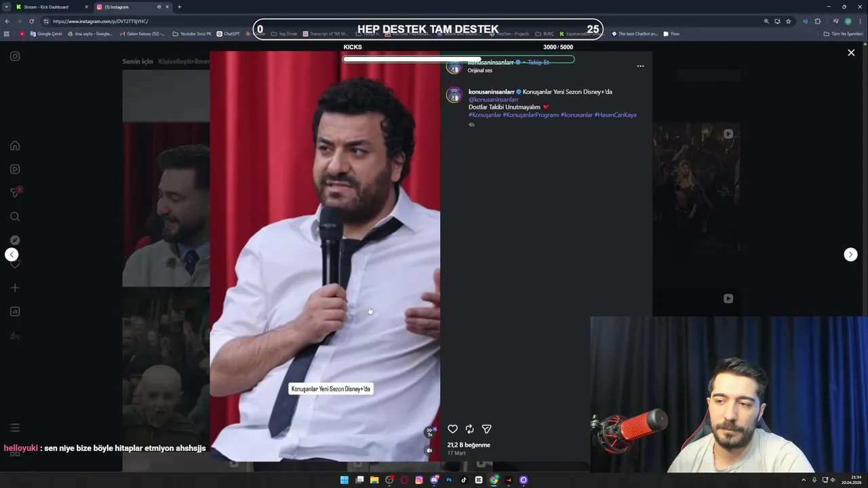Open Search in the Instagram sidebar
The height and width of the screenshot is (488, 868).
(15, 217)
